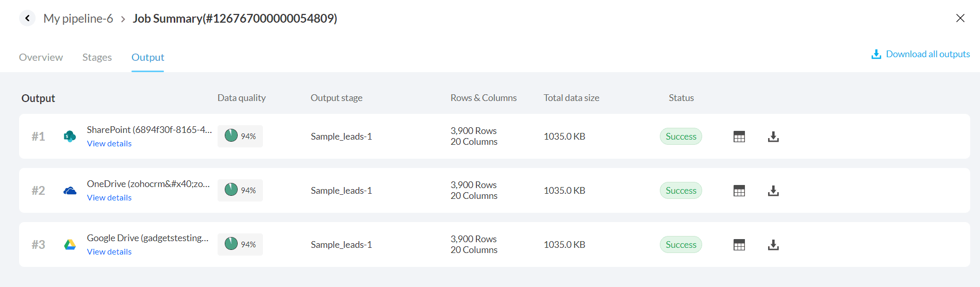This screenshot has height=287, width=980.
Task: Click the Google Drive logo icon
Action: [70, 245]
